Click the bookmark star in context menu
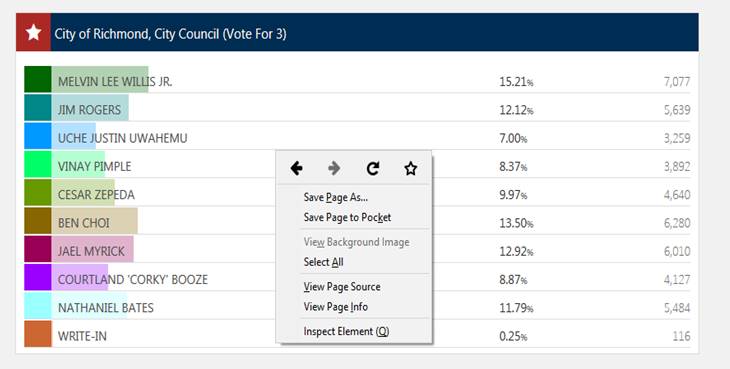 pyautogui.click(x=410, y=168)
